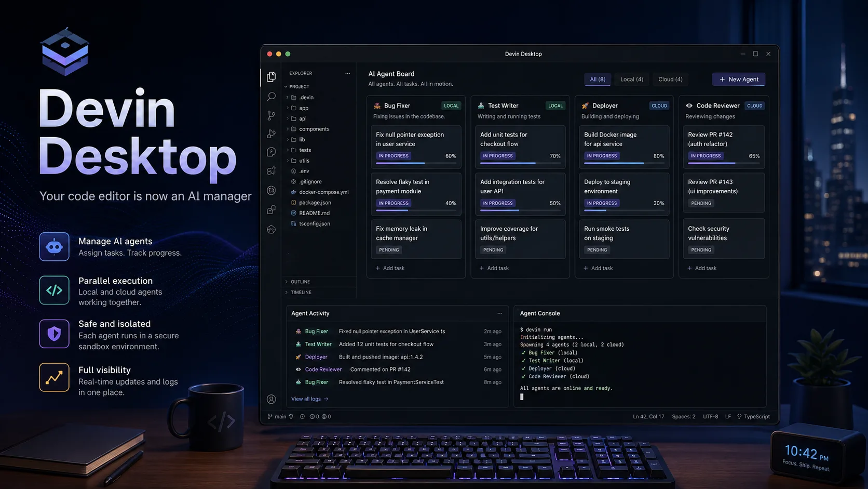Click the docker-compose.yml file icon
The height and width of the screenshot is (489, 868).
pyautogui.click(x=294, y=192)
